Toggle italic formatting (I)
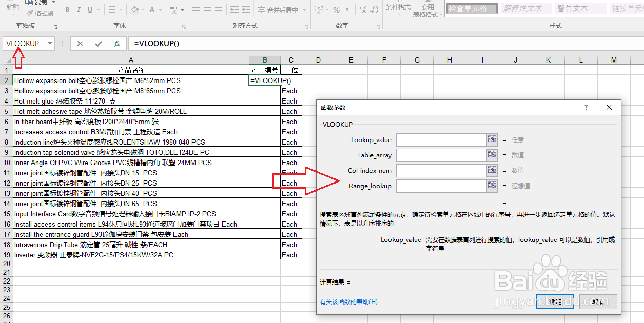 pyautogui.click(x=79, y=9)
